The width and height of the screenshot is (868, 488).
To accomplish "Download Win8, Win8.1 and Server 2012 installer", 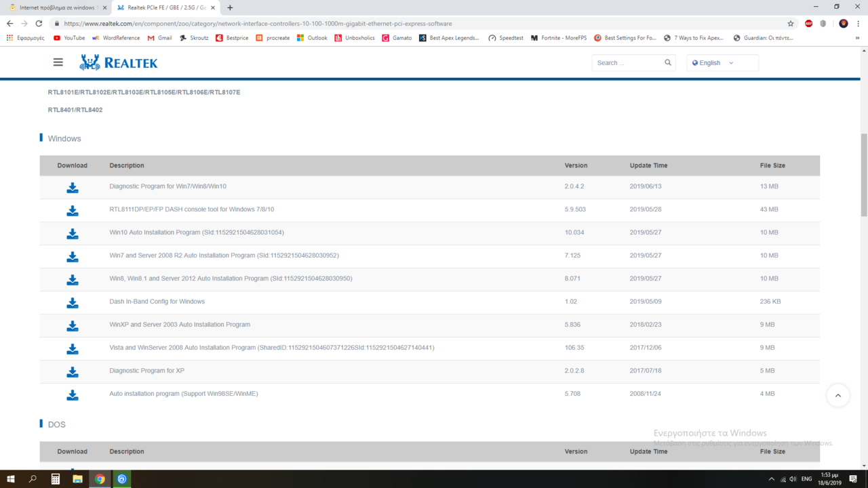I will [73, 280].
